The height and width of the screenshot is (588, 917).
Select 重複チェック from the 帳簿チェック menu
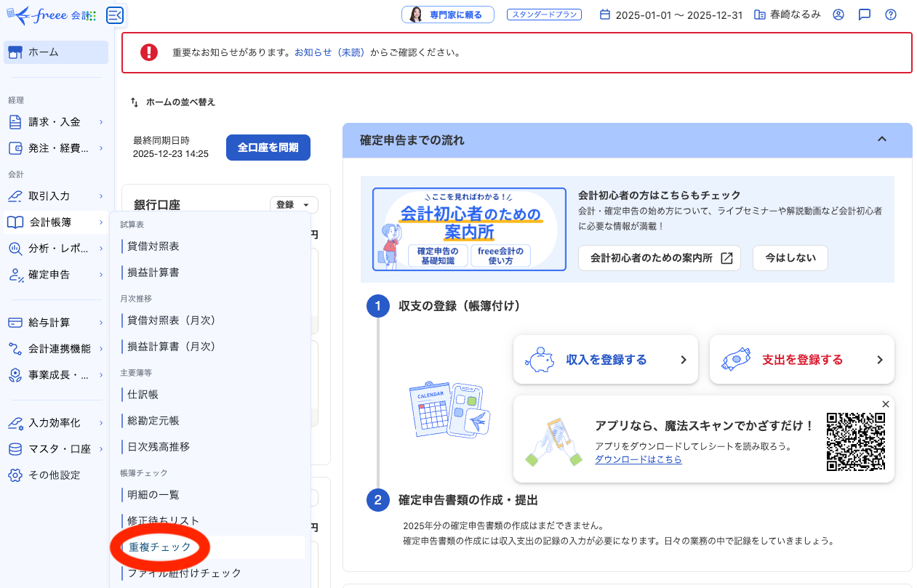(x=158, y=547)
